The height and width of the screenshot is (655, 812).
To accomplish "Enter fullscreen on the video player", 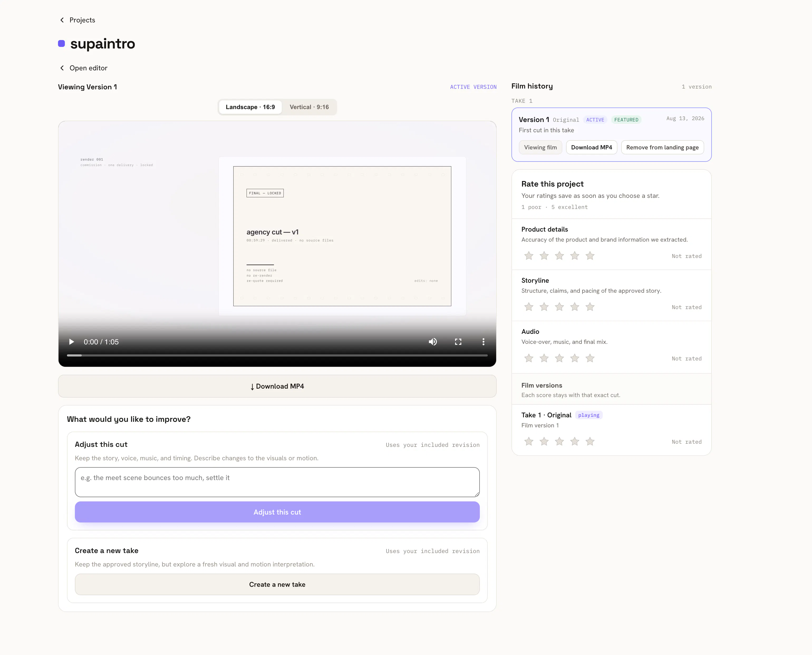I will pos(458,342).
